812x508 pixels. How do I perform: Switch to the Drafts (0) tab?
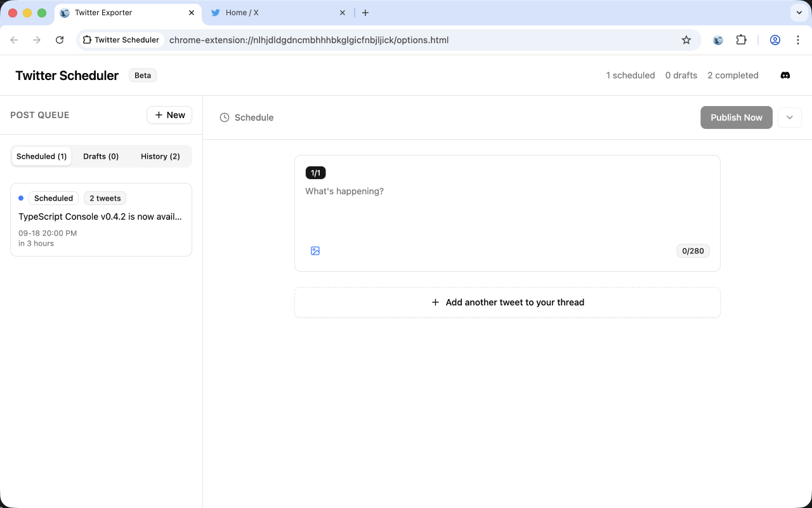pyautogui.click(x=101, y=156)
